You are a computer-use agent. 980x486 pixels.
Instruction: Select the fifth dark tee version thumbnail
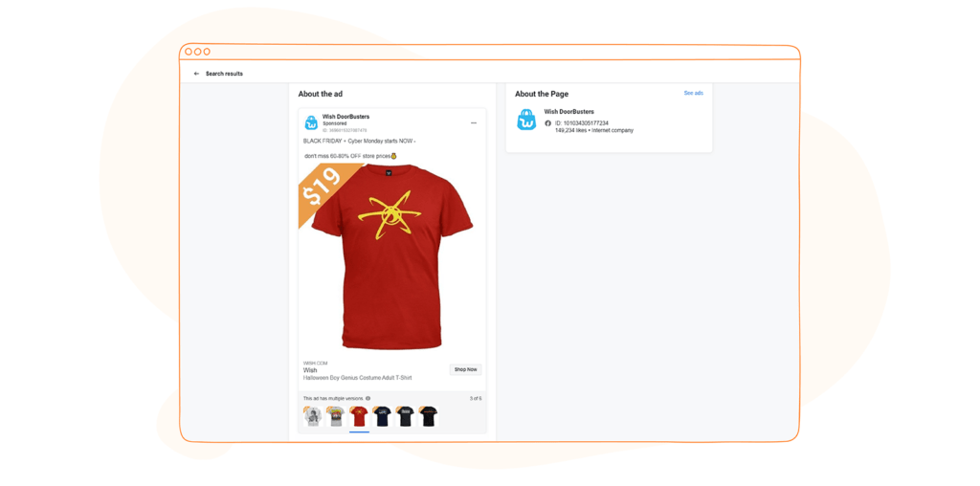tap(406, 416)
